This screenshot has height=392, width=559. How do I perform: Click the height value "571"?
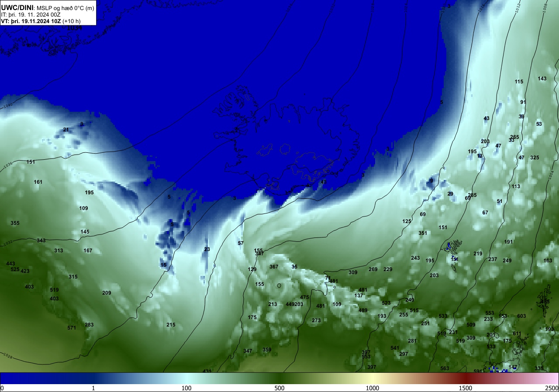coord(72,328)
